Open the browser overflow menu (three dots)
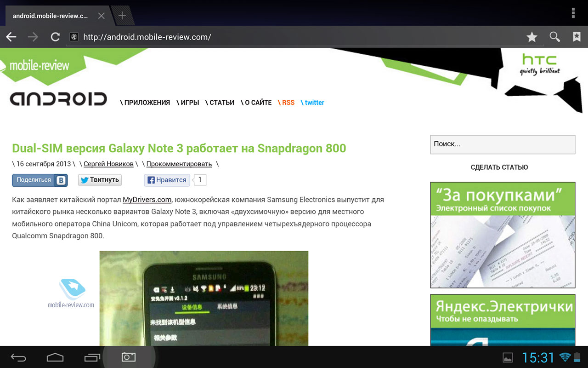 pos(573,13)
